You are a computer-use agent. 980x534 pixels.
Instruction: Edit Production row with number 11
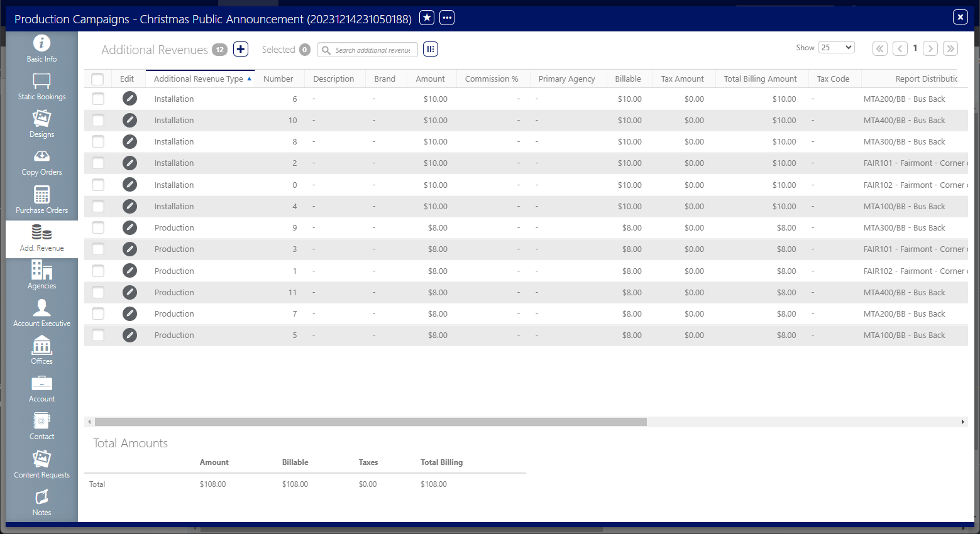(129, 292)
